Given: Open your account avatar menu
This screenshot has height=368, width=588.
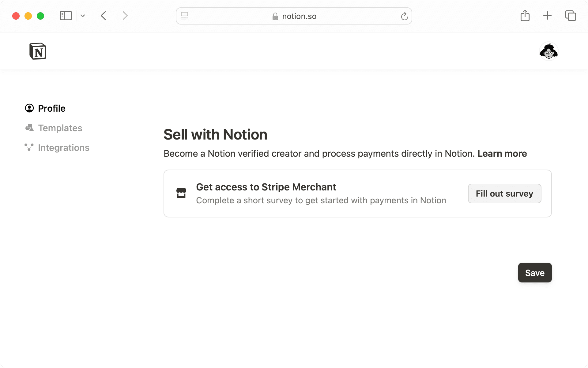Looking at the screenshot, I should tap(548, 51).
